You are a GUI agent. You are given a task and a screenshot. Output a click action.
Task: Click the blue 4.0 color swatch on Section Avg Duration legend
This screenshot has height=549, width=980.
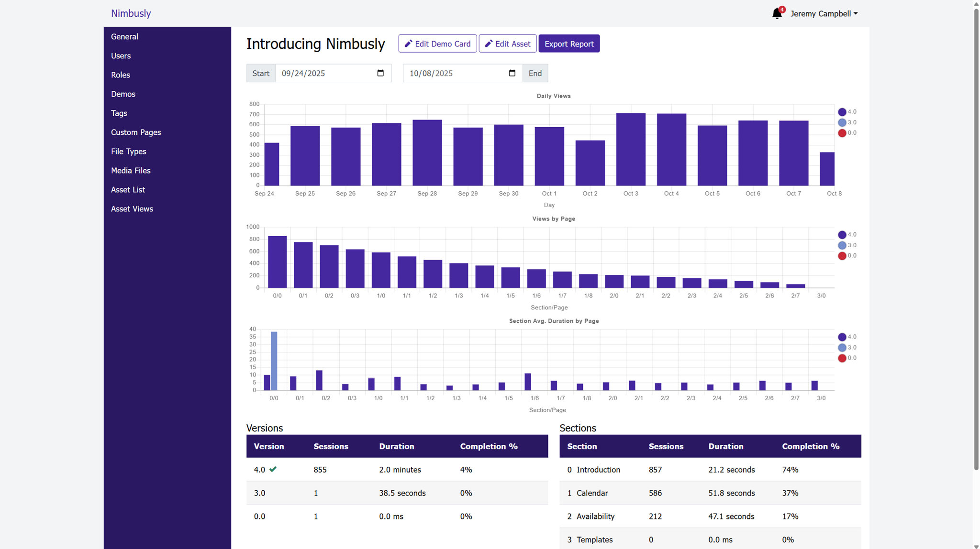841,337
